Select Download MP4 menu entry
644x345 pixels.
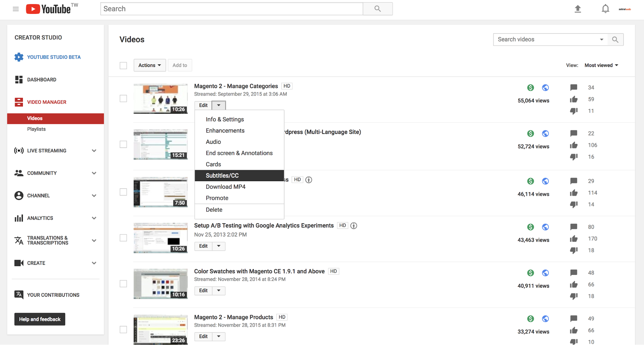[x=239, y=187]
